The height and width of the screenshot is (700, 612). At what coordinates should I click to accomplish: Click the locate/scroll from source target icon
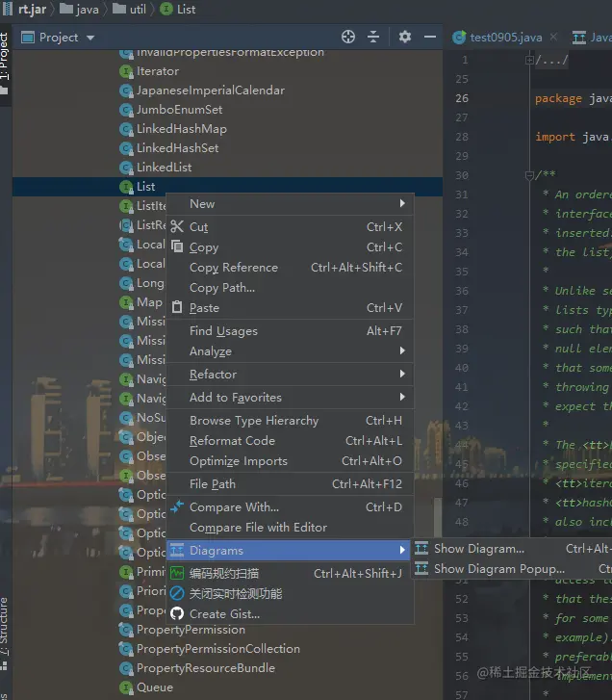[x=348, y=37]
